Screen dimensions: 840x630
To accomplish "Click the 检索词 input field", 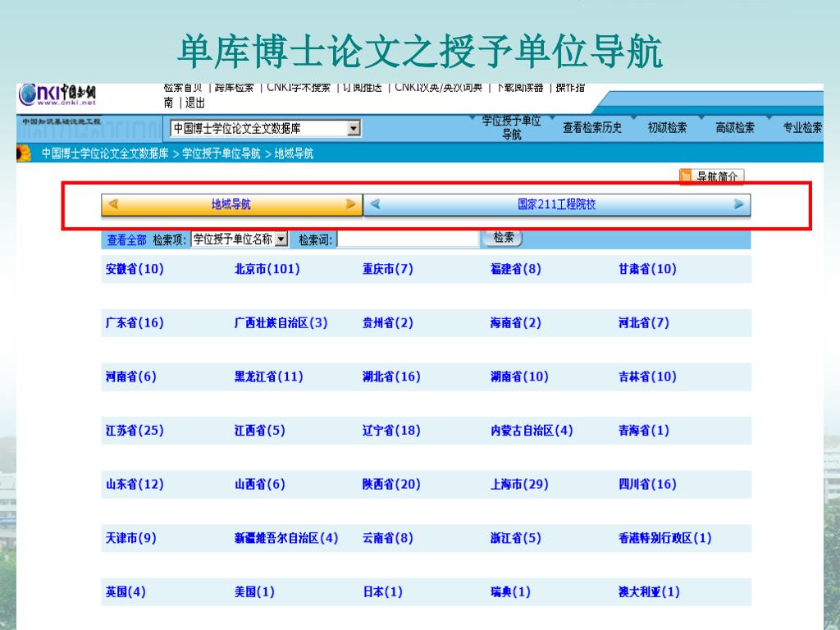I will [x=409, y=240].
